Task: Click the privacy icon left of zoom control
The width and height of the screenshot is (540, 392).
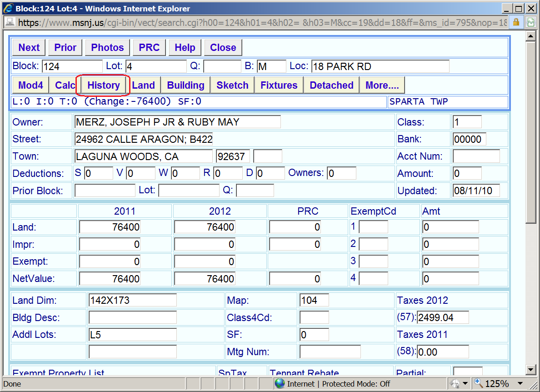Action: click(455, 383)
